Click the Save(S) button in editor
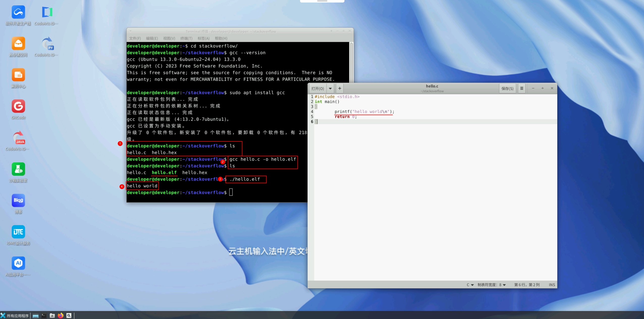 (507, 89)
